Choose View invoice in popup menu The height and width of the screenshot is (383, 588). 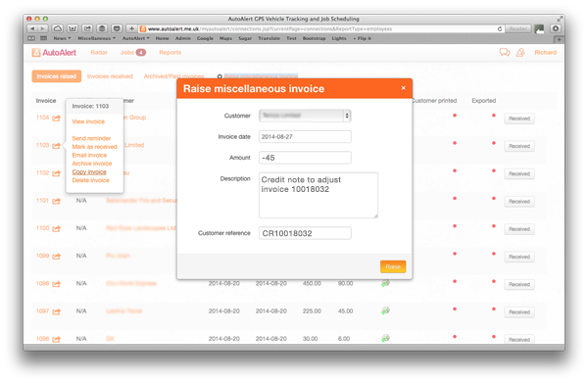point(88,121)
